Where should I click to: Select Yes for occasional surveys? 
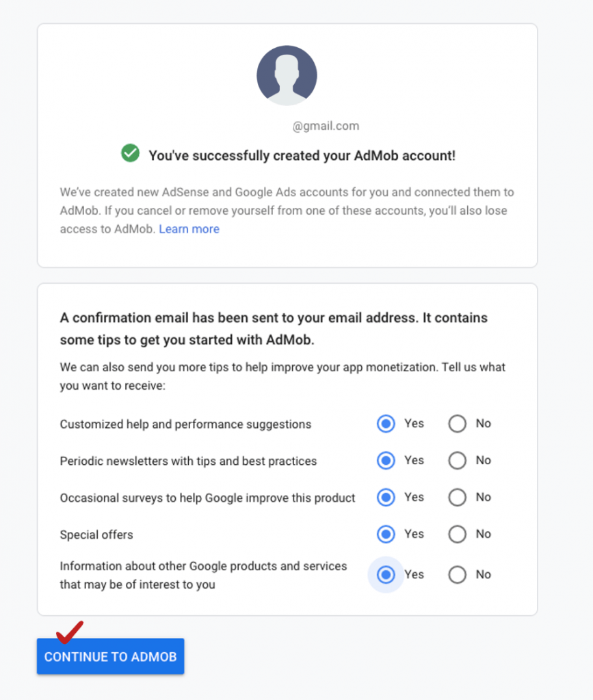(384, 497)
